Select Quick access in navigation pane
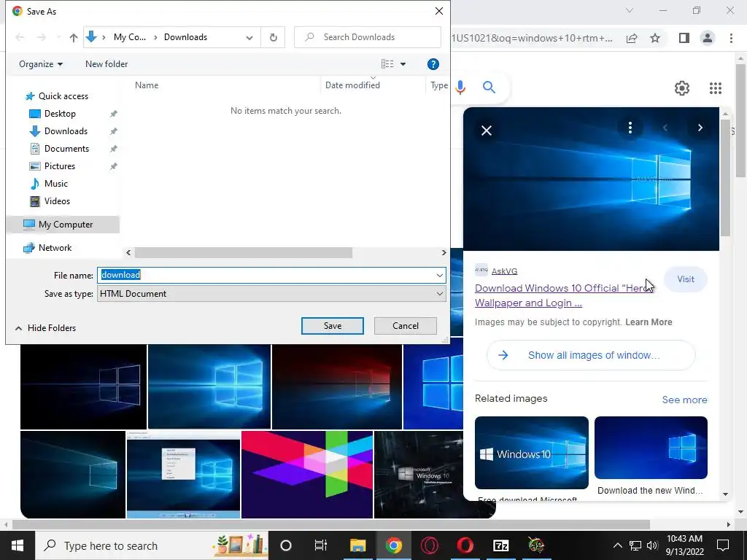Screen dimensions: 747x560 pyautogui.click(x=63, y=96)
